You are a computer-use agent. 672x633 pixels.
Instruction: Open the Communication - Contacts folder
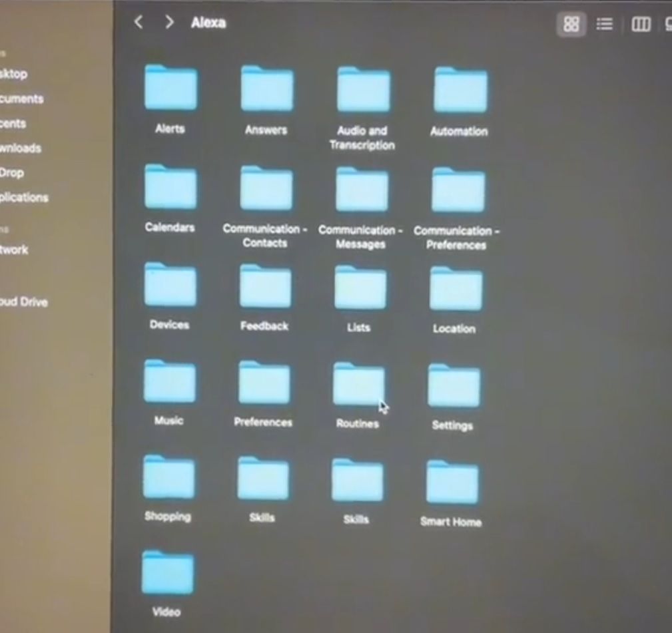click(266, 188)
